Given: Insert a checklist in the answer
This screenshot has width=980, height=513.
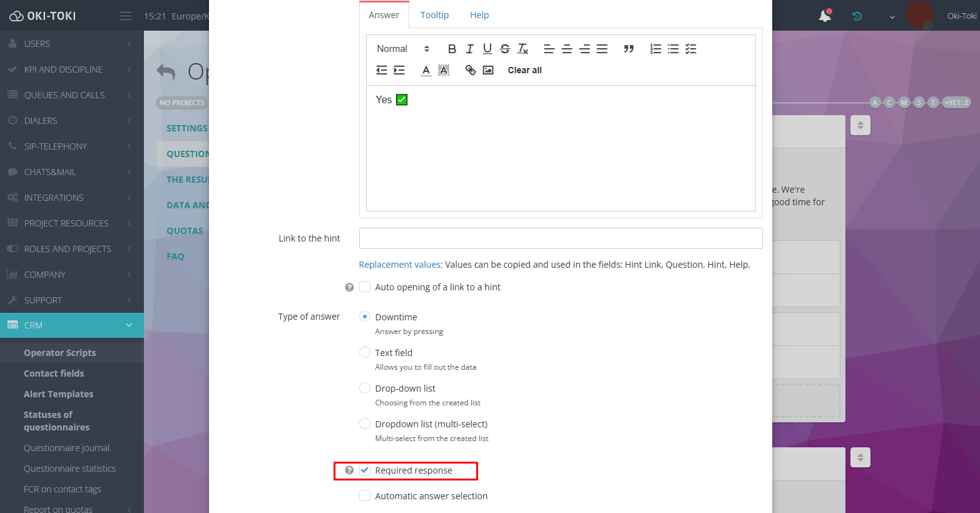Looking at the screenshot, I should point(691,49).
